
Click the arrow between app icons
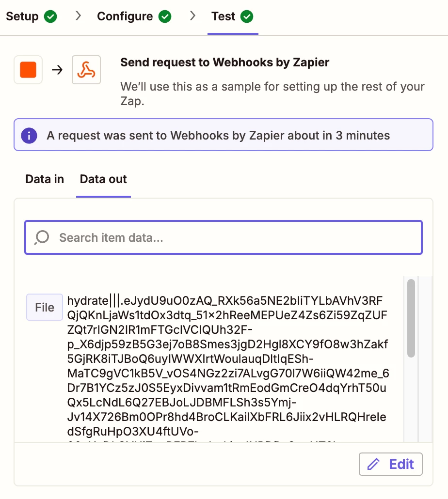click(57, 70)
